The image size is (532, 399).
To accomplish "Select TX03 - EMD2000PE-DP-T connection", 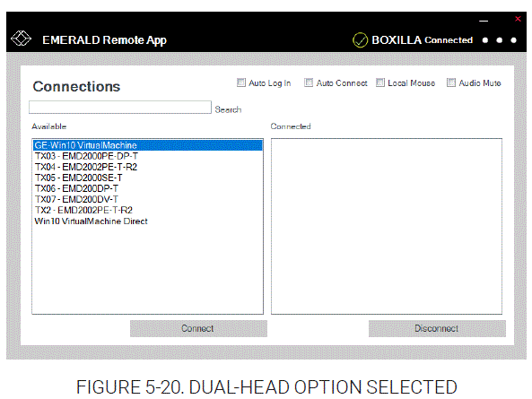I will [x=148, y=156].
